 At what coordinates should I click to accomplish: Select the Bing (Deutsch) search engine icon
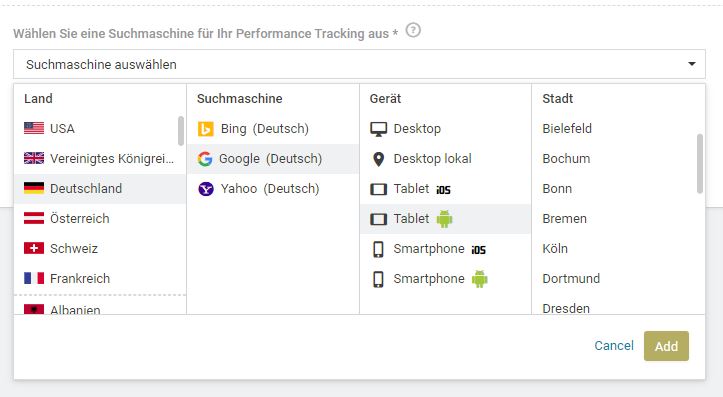pyautogui.click(x=206, y=129)
